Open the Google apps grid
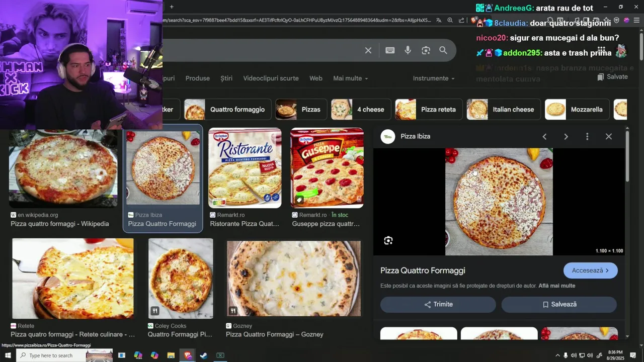The image size is (644, 362). pos(601,50)
